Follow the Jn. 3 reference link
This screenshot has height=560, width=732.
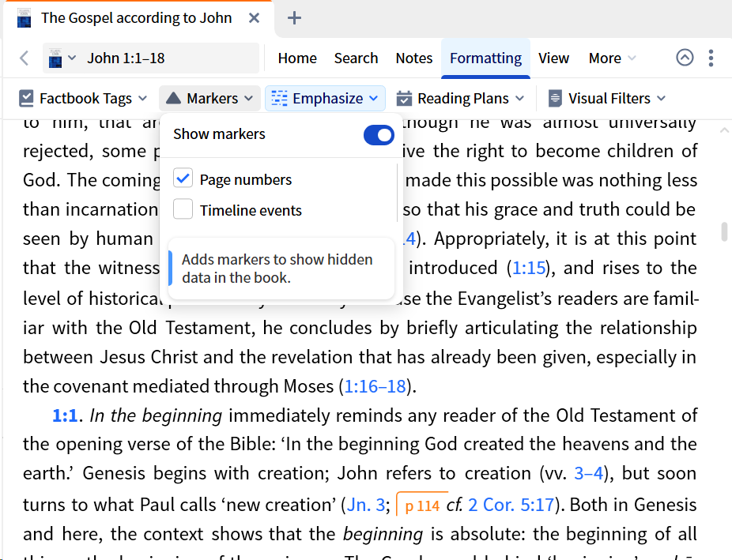point(366,505)
